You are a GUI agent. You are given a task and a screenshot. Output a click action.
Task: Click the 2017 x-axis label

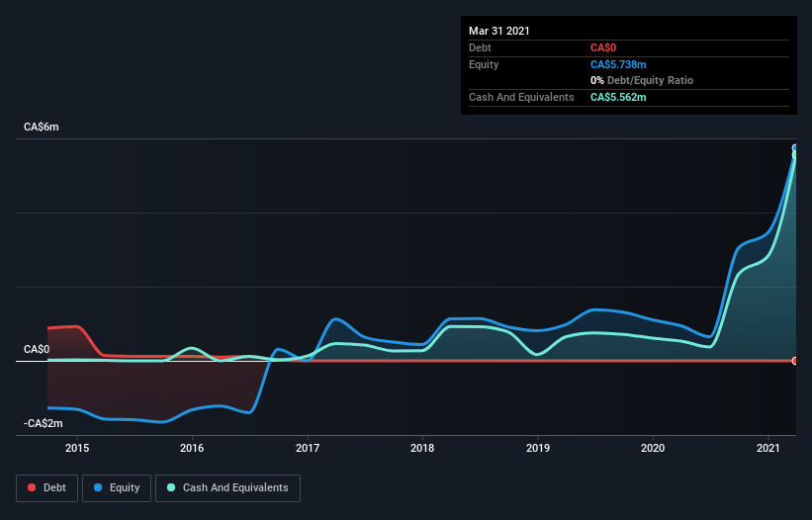308,448
